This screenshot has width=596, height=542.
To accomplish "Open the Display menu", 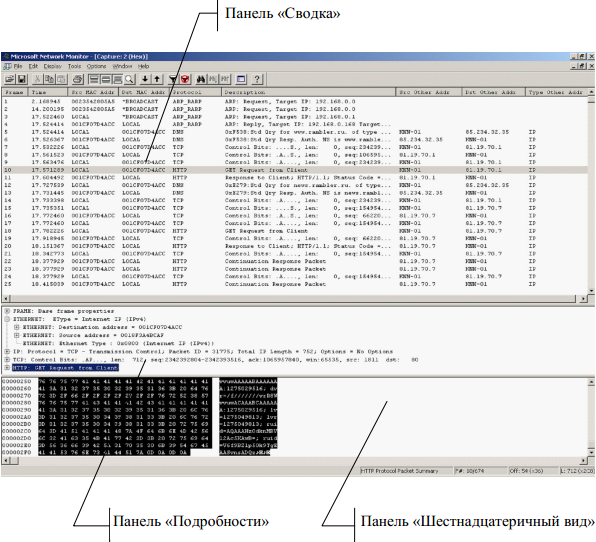I will tap(52, 66).
